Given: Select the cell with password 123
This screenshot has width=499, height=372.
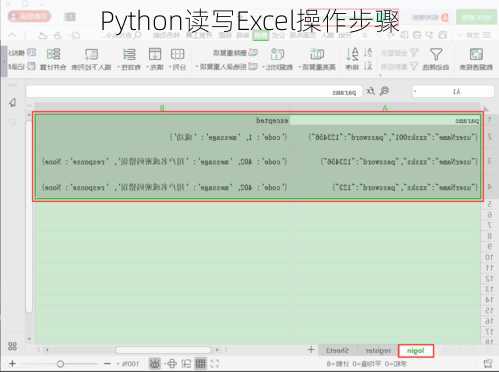Looking at the screenshot, I should 385,187.
